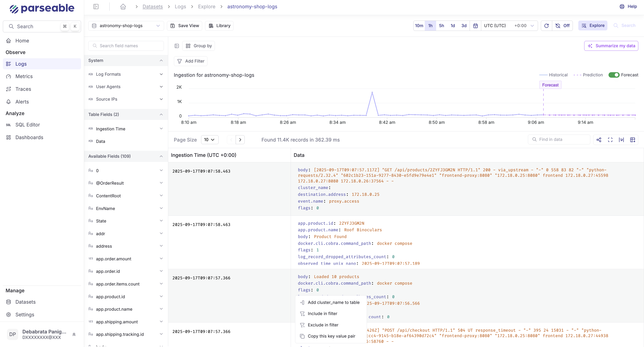Select Include in filter
Image resolution: width=644 pixels, height=347 pixels.
pos(331,314)
